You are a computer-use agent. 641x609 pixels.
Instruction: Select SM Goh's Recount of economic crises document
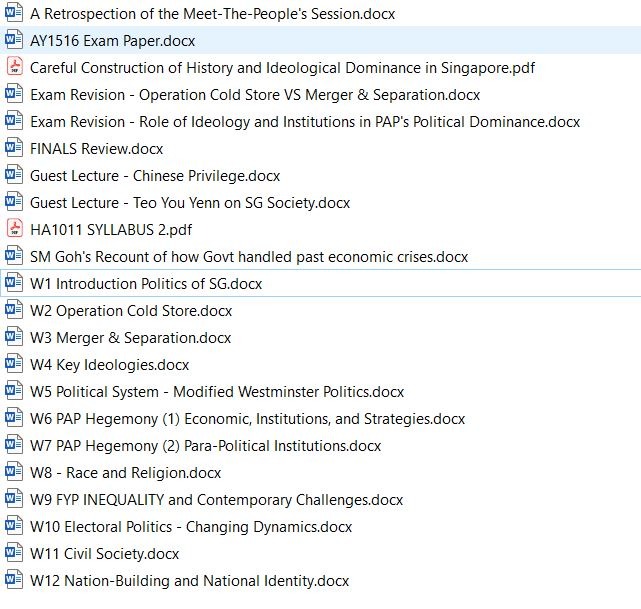click(x=262, y=257)
